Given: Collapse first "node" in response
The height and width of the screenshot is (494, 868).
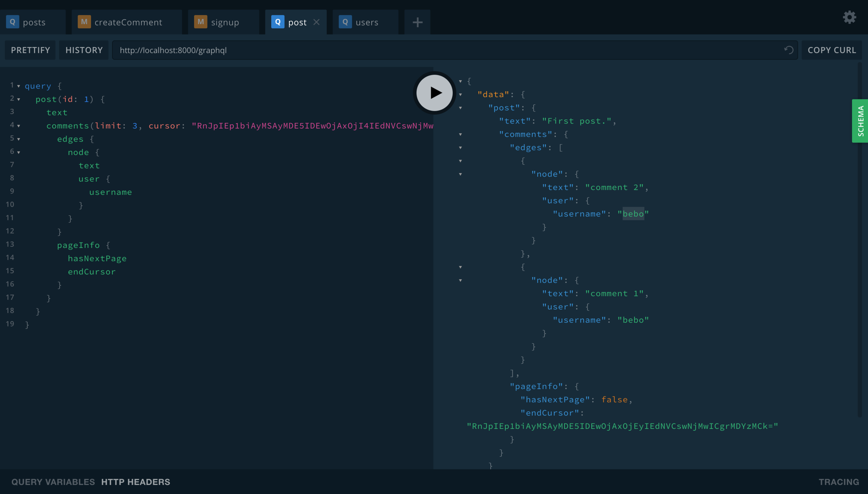Looking at the screenshot, I should [460, 174].
